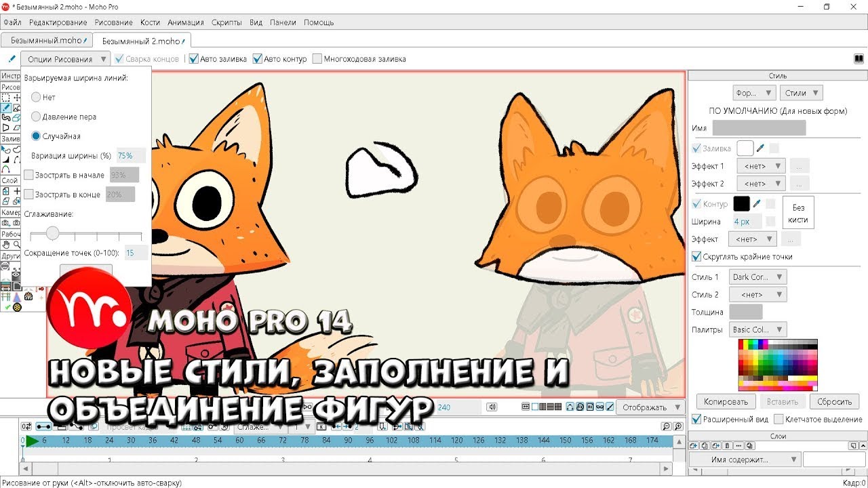Open the 'Кости' menu

click(150, 22)
